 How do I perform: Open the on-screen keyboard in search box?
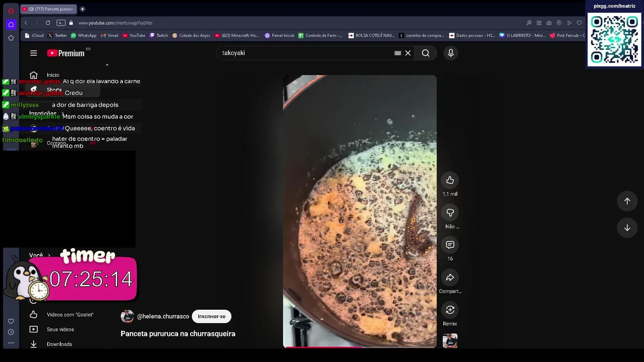coord(398,53)
